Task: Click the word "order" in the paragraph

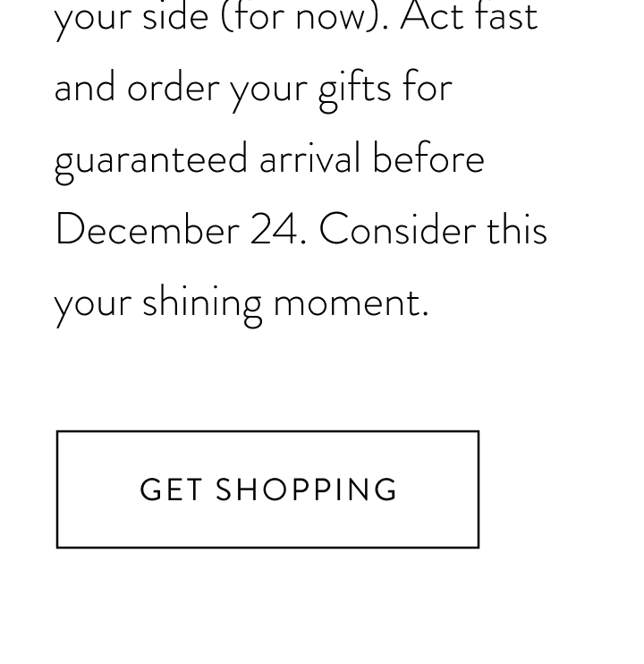Action: tap(174, 87)
